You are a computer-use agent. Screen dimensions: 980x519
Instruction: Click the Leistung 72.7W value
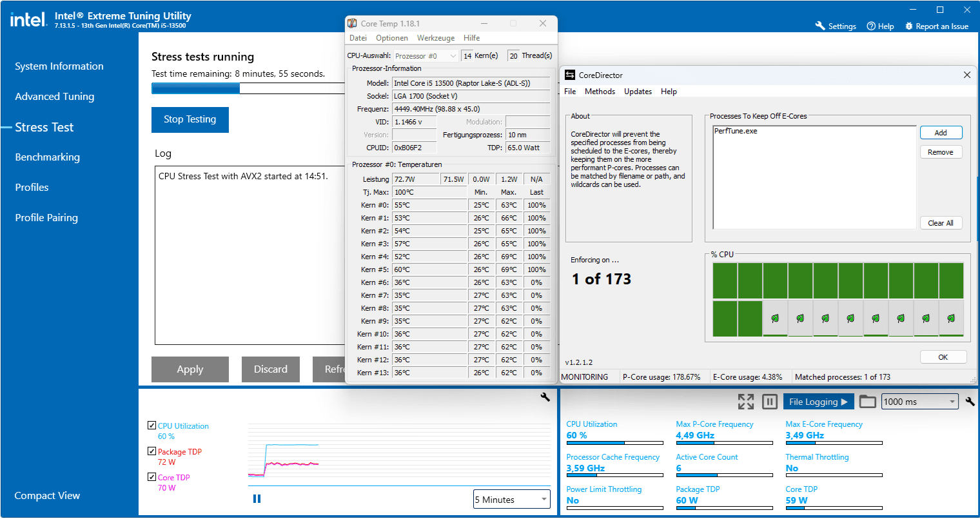click(416, 179)
